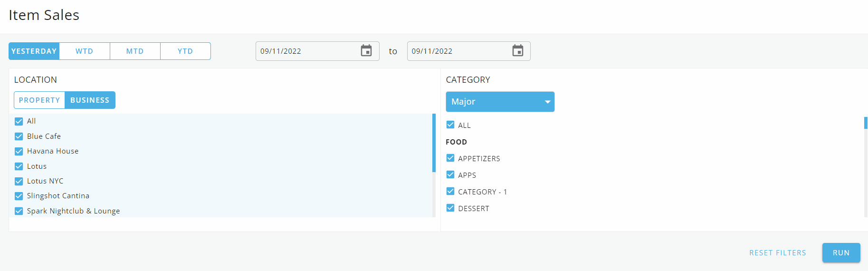Viewport: 868px width, 271px height.
Task: Click the RESET FILTERS link
Action: tap(777, 253)
